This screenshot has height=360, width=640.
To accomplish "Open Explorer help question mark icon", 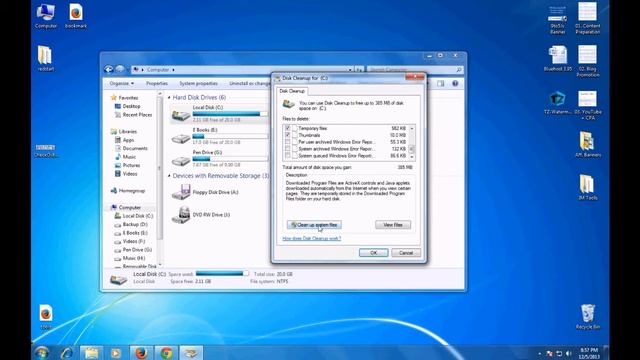I will [455, 83].
